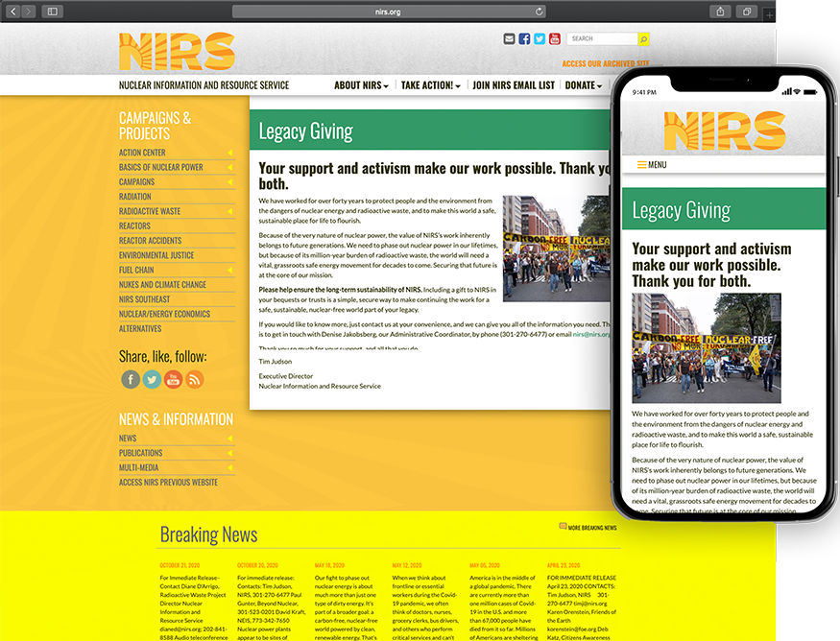Click the Breaking News heading
The image size is (840, 641).
pyautogui.click(x=208, y=534)
